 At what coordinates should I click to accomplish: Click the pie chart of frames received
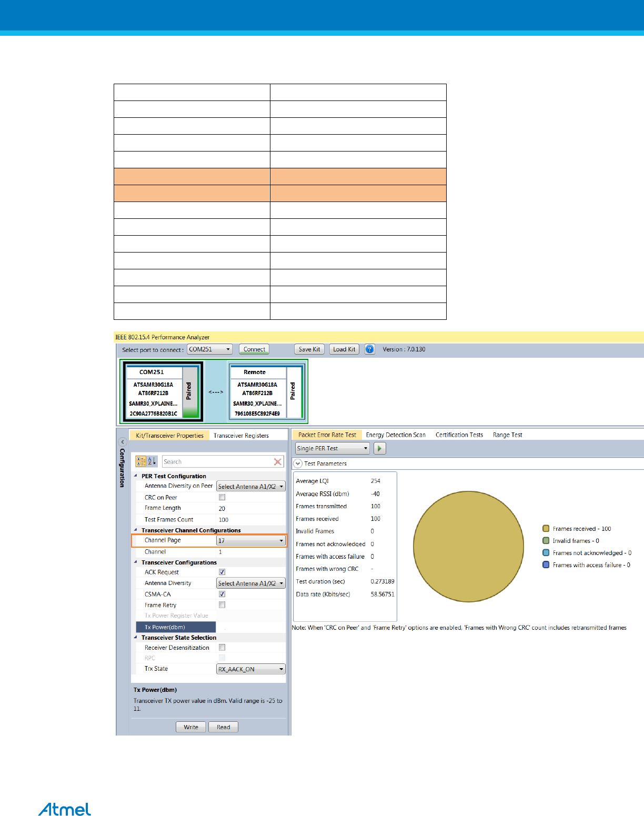click(x=468, y=547)
